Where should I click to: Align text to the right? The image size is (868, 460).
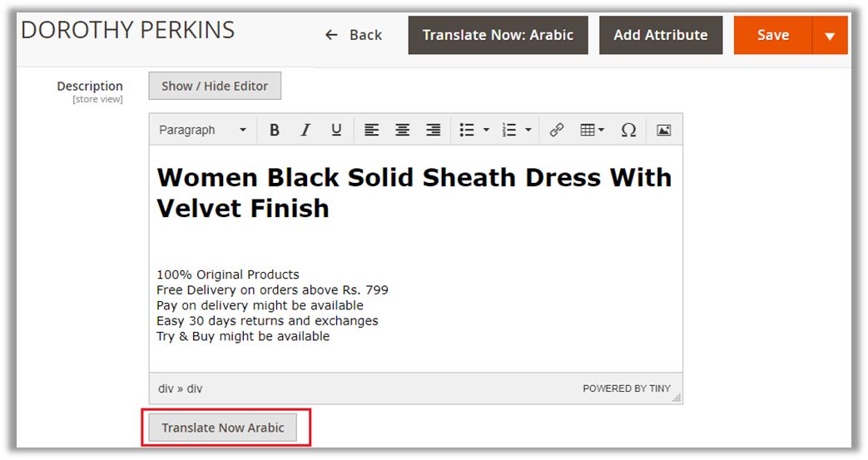(x=433, y=130)
